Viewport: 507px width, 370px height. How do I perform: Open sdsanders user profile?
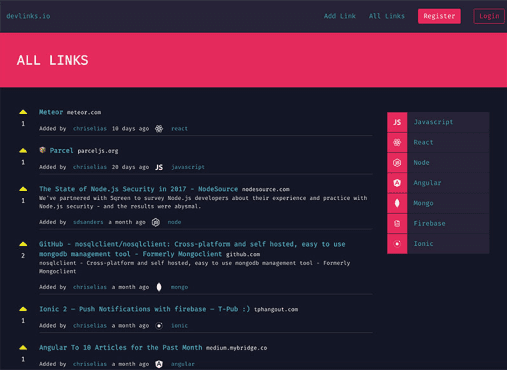pyautogui.click(x=88, y=222)
